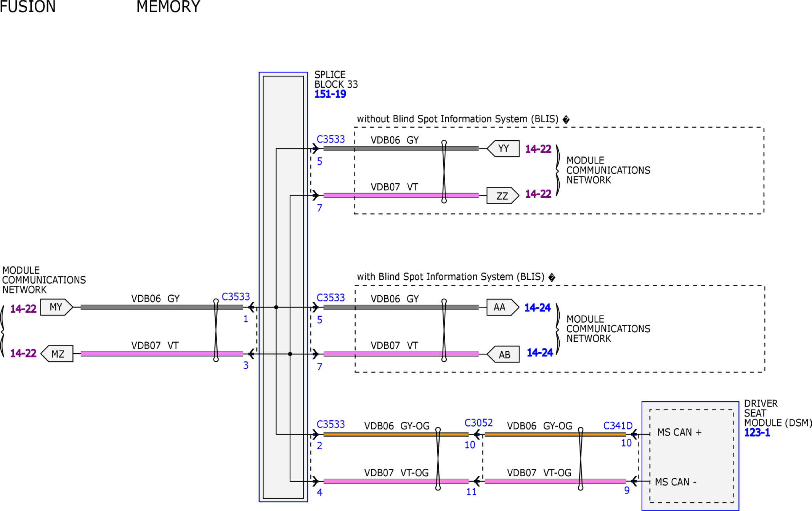The height and width of the screenshot is (511, 812).
Task: Click the MS CAN - terminal label
Action: click(x=676, y=482)
